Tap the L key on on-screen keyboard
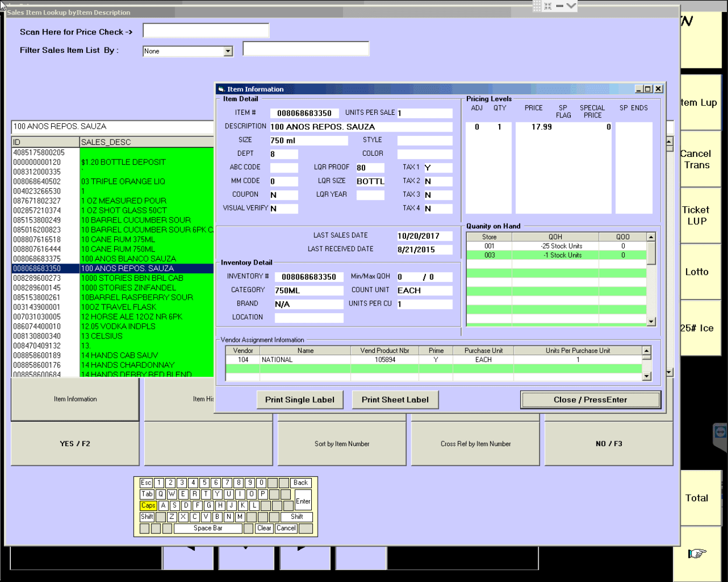This screenshot has width=728, height=582. 254,505
